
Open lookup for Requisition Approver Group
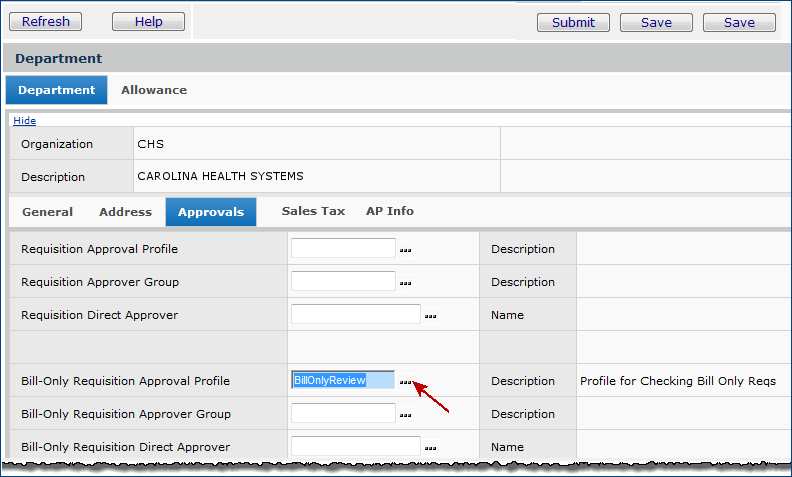(x=406, y=283)
